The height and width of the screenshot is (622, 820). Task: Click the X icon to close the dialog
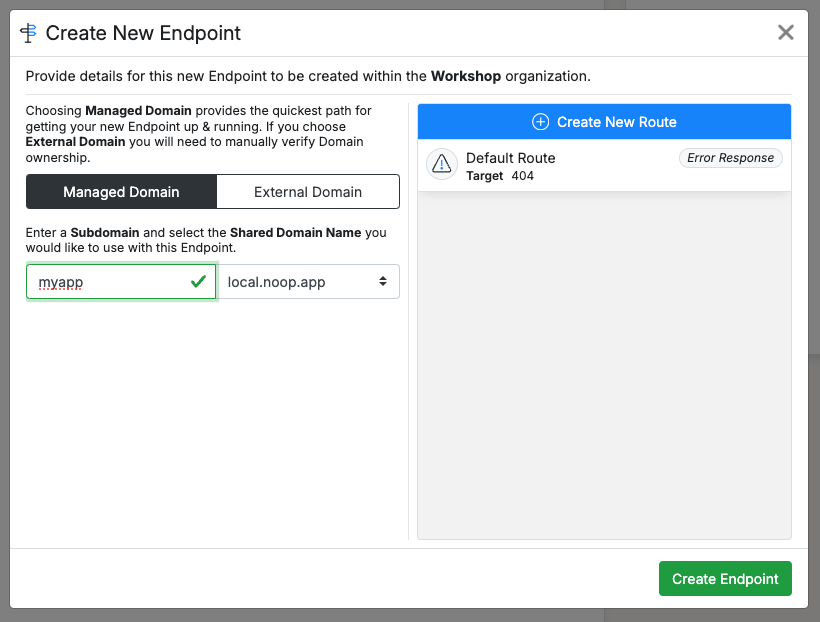[786, 32]
